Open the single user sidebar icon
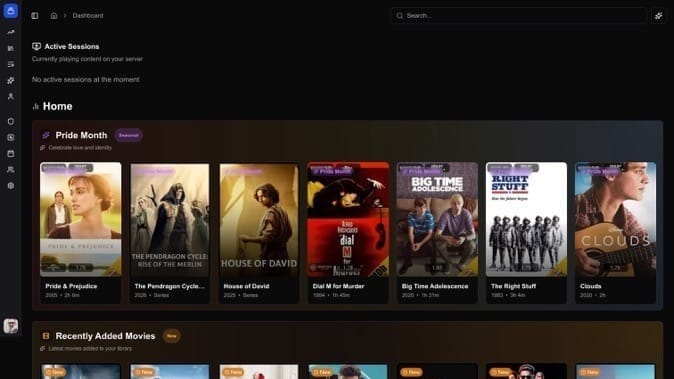674x379 pixels. (x=11, y=96)
